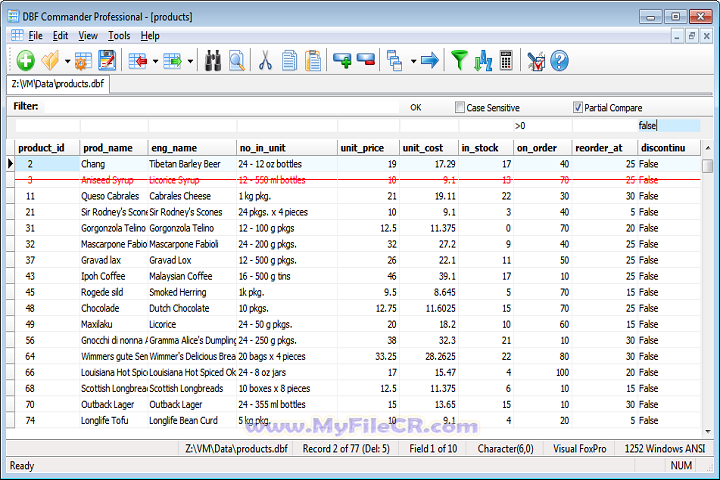720x480 pixels.
Task: Click the Export icon with green arrow
Action: click(x=173, y=61)
